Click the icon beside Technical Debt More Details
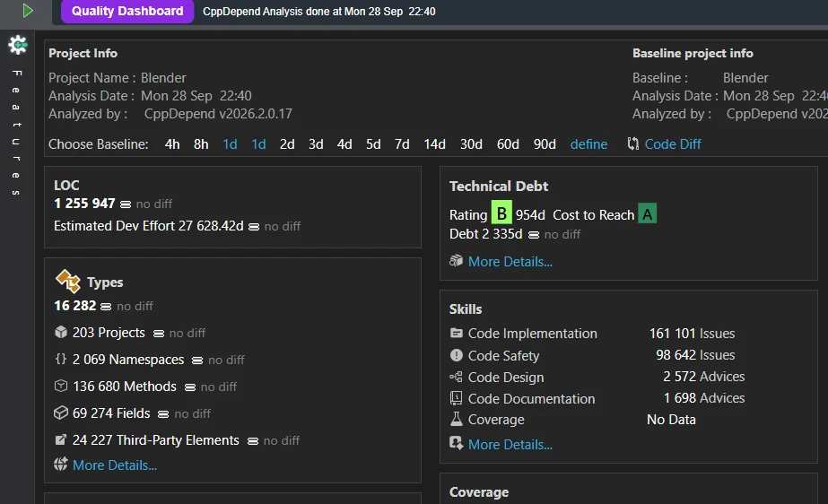 (x=456, y=261)
